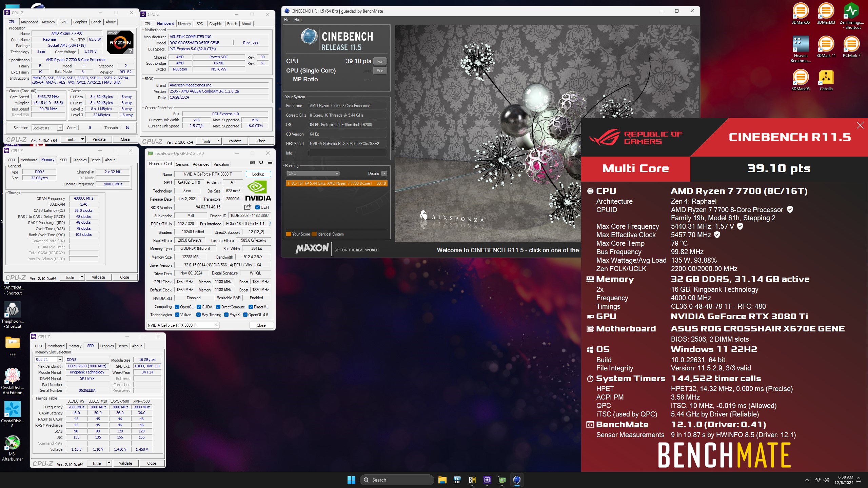This screenshot has width=868, height=488.
Task: Launch ZenTimings shortcut on desktop
Action: click(851, 16)
